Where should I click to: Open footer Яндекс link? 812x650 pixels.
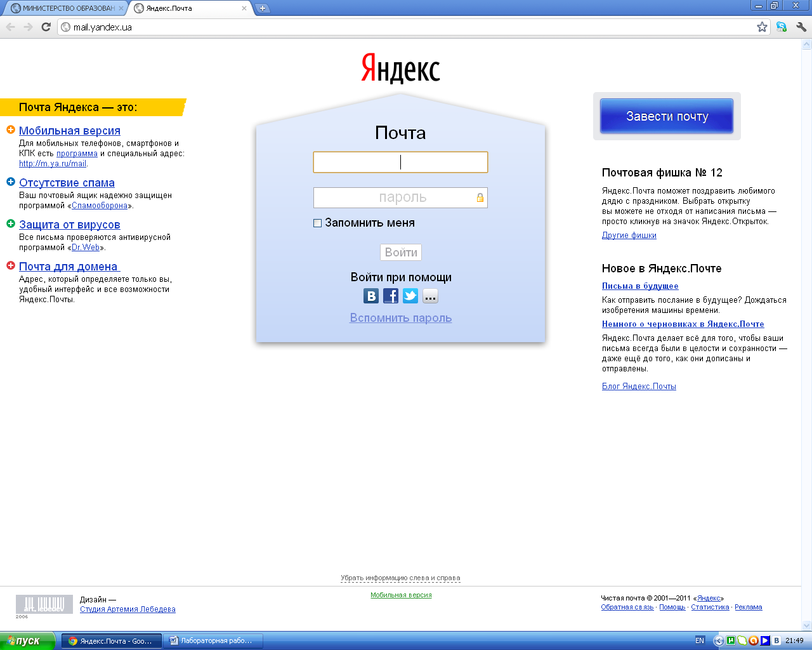pyautogui.click(x=709, y=599)
